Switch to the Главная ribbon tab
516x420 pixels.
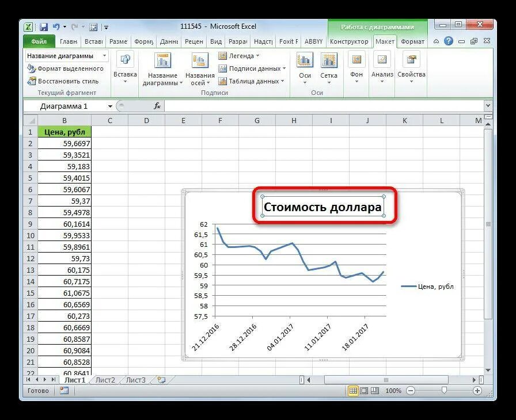pos(69,42)
